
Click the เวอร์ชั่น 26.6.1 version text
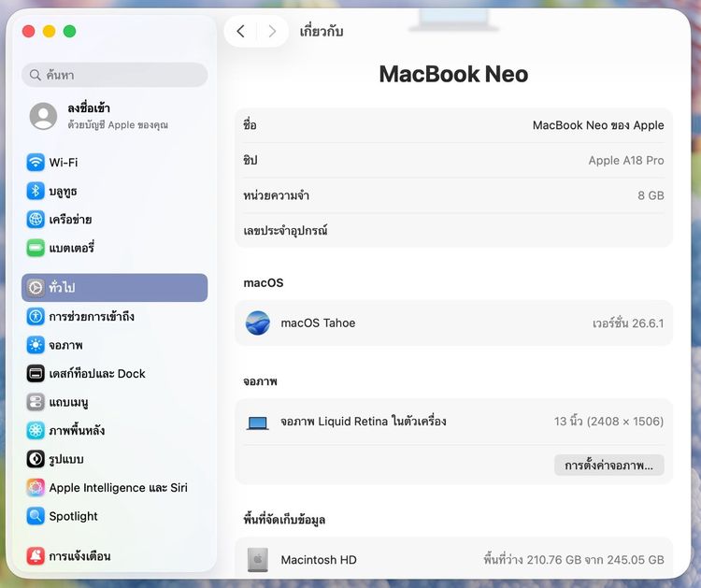[628, 323]
